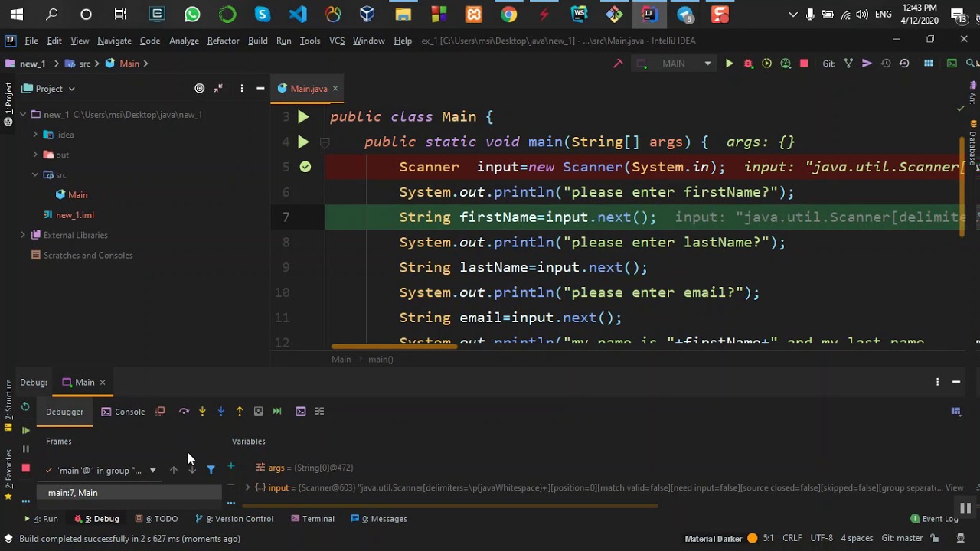Click the purple Git push arrow icon

click(867, 64)
